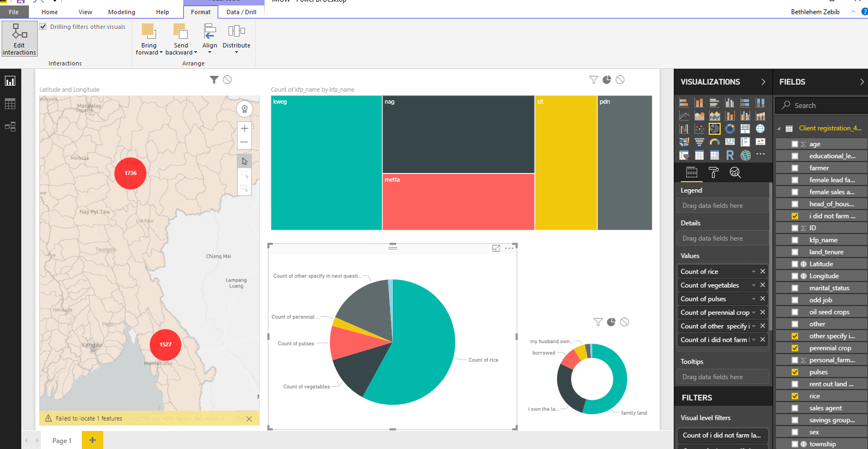Screen dimensions: 868x449
Task: Select the ArcGIS Maps visualization
Action: coord(745,155)
